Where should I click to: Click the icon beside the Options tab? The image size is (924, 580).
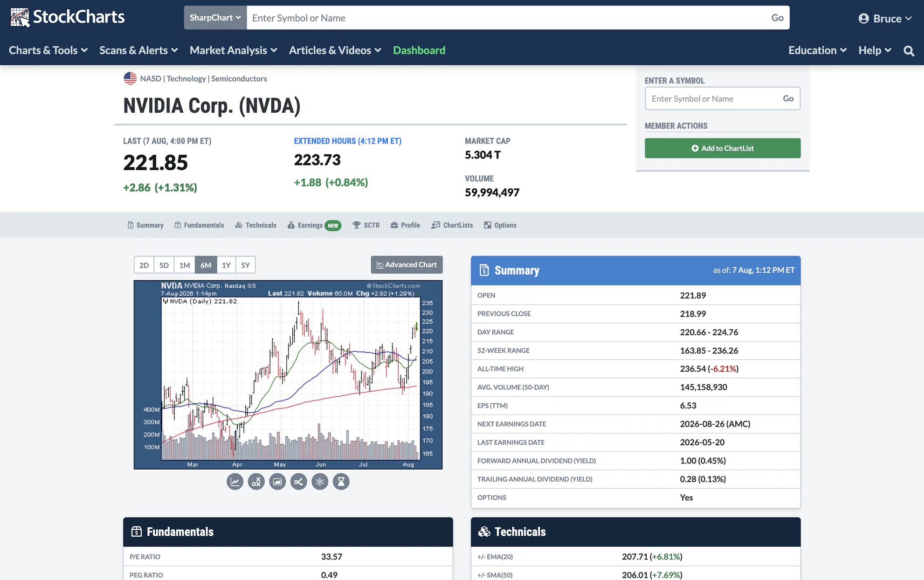point(488,225)
